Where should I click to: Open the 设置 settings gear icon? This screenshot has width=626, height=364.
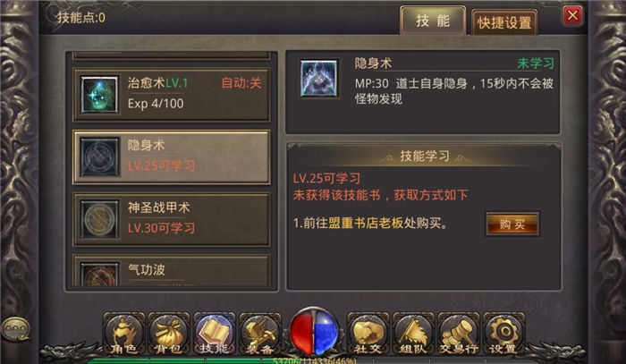pyautogui.click(x=503, y=334)
